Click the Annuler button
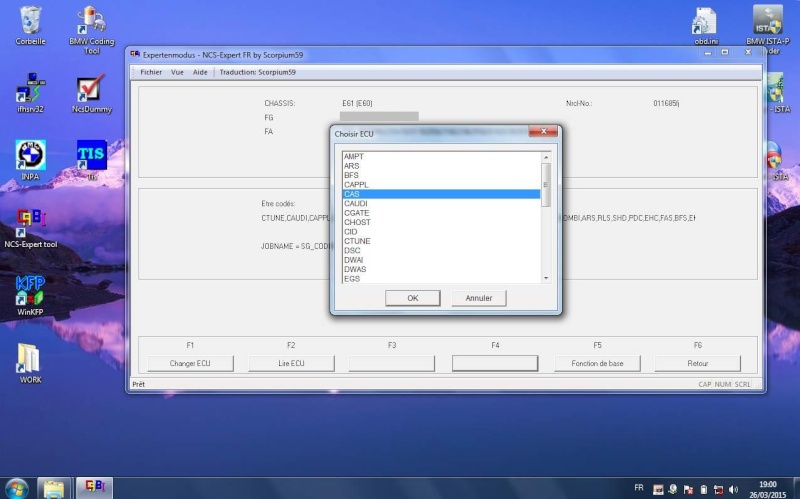 point(479,298)
